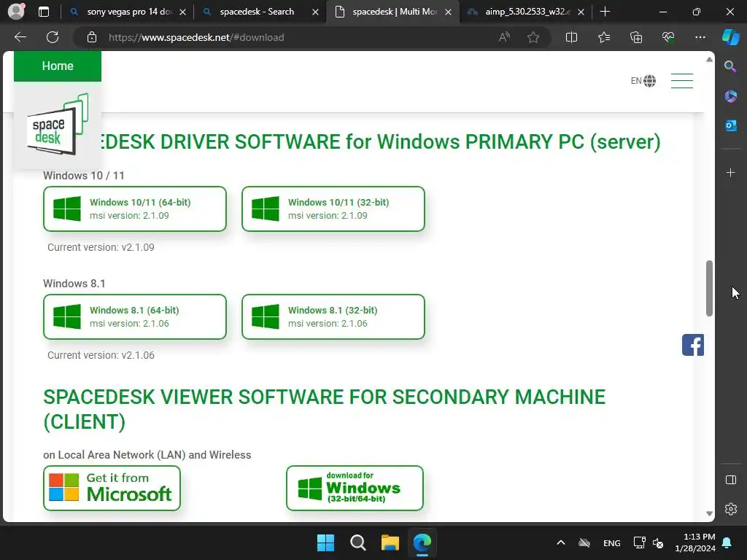Click the sidebar Search icon
747x560 pixels.
(730, 66)
